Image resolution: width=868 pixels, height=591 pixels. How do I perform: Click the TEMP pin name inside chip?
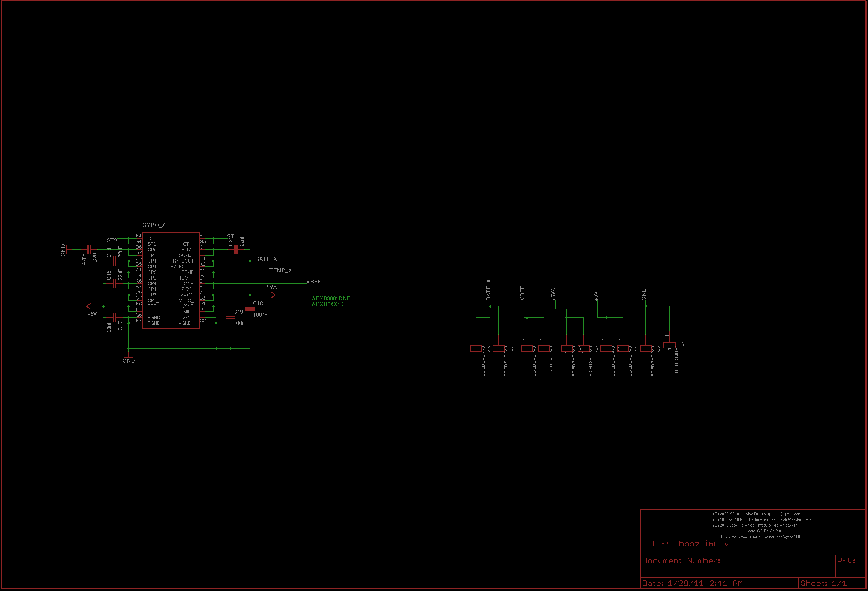(x=188, y=272)
